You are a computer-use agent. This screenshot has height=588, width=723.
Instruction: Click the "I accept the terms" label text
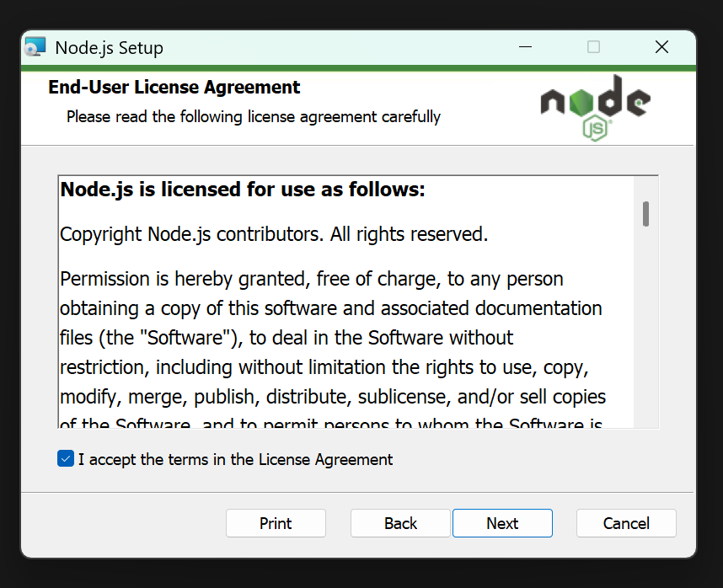[235, 459]
